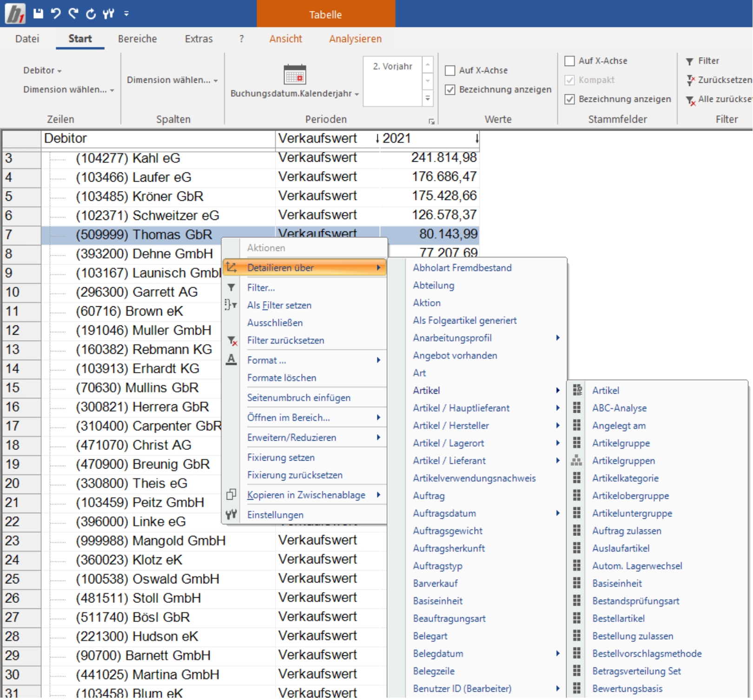The width and height of the screenshot is (753, 700).
Task: Expand the Artikel / Hauptlieferant submenu
Action: click(x=486, y=409)
